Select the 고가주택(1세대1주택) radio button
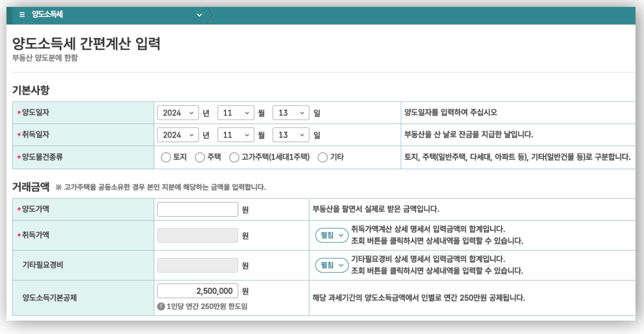 [234, 157]
